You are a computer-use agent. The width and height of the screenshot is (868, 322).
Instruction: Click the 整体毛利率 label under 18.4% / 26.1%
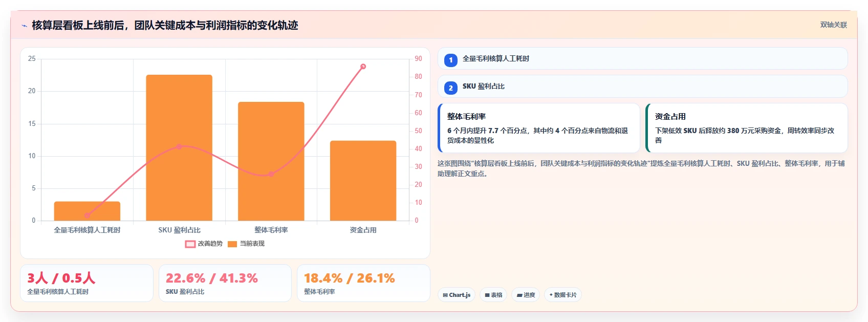click(x=319, y=292)
